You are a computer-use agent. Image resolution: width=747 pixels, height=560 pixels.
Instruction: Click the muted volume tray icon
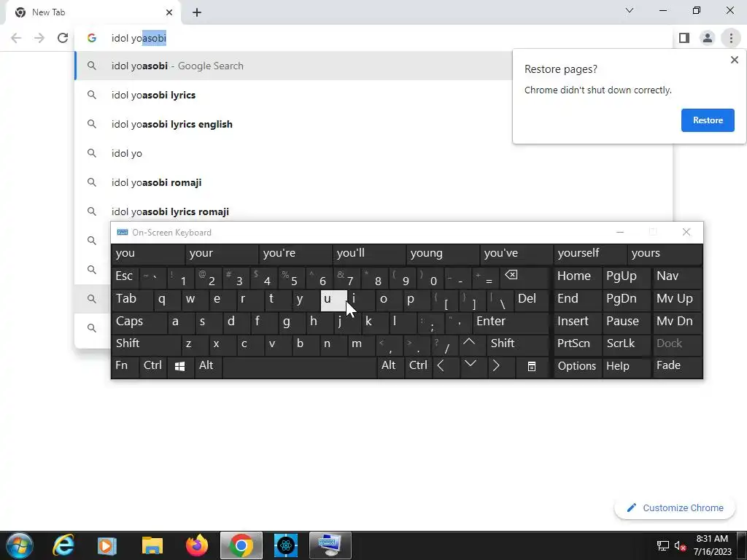pos(680,546)
